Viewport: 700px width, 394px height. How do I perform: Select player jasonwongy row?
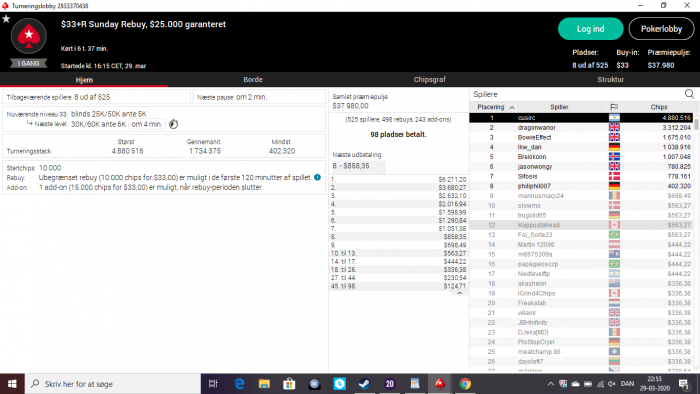pos(581,166)
